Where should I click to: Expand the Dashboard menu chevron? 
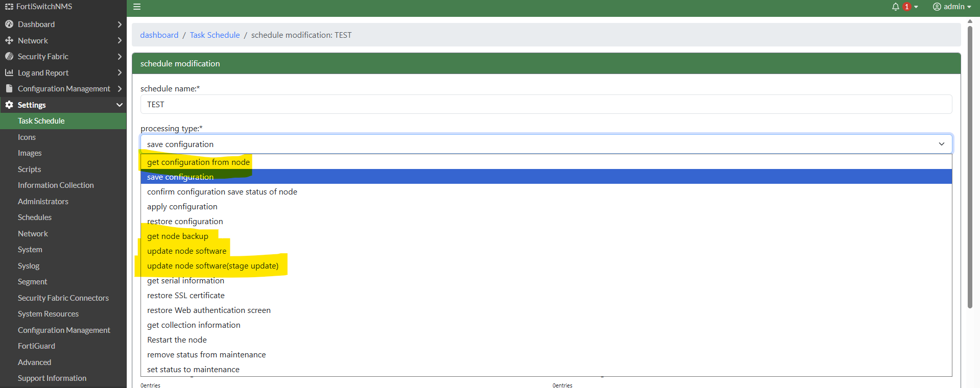(120, 24)
